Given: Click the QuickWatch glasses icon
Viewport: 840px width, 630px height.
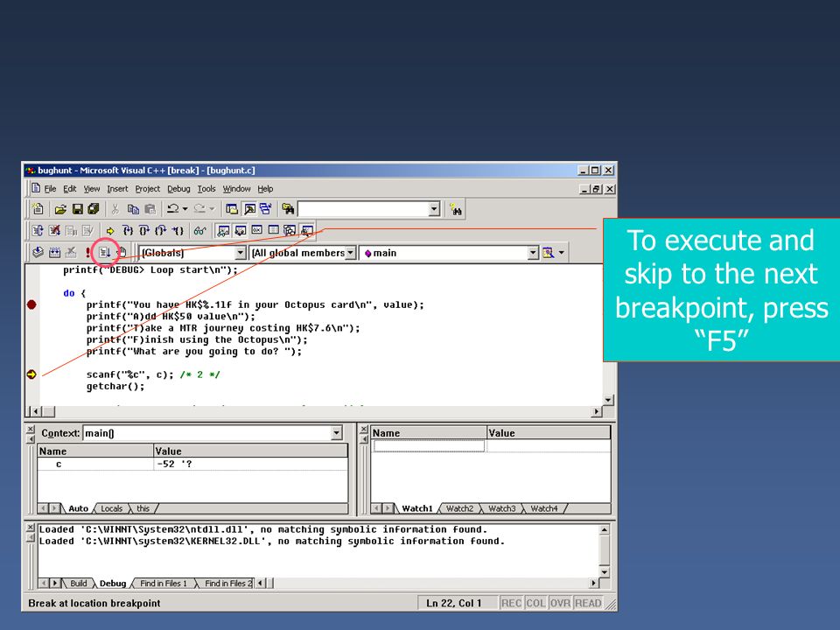Looking at the screenshot, I should [x=199, y=231].
